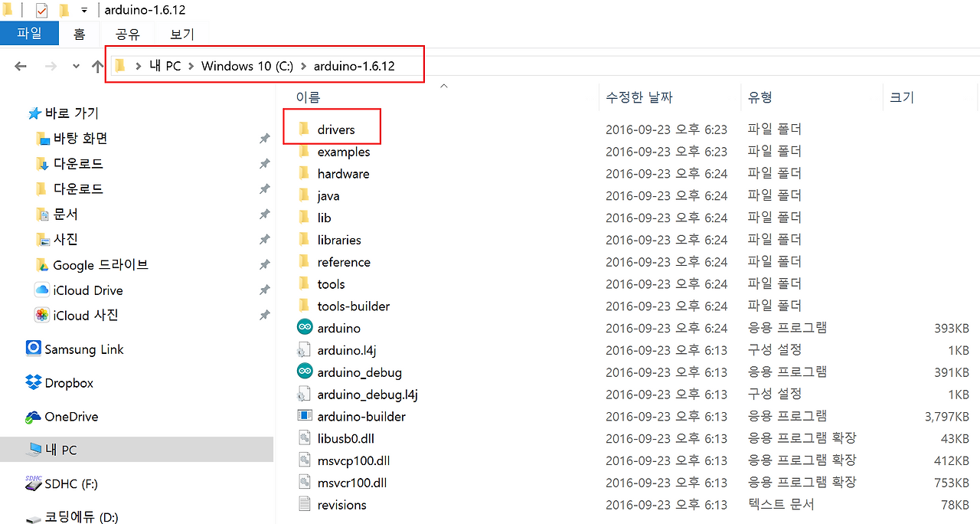
Task: Click the arduino application icon
Action: click(x=305, y=327)
